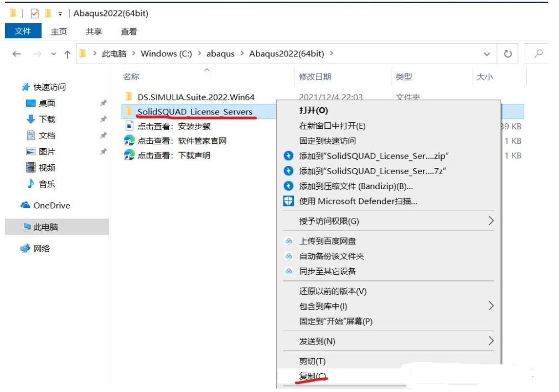Sort by the 名称 column header

coord(131,76)
